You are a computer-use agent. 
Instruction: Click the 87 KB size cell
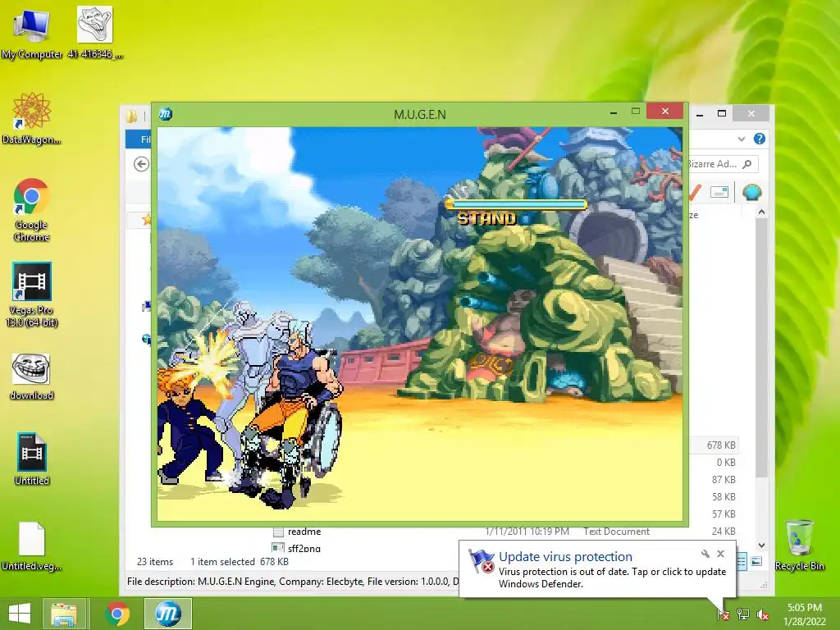tap(724, 479)
